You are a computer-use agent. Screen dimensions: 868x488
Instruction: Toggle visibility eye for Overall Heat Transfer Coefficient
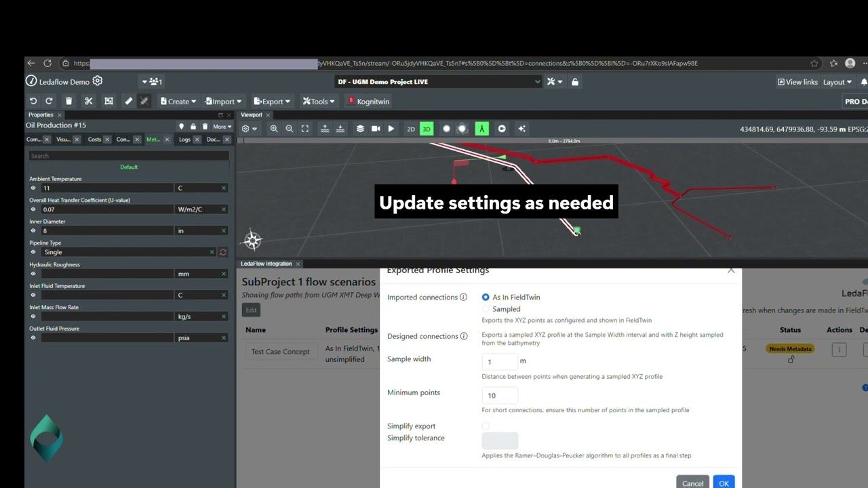(x=33, y=209)
